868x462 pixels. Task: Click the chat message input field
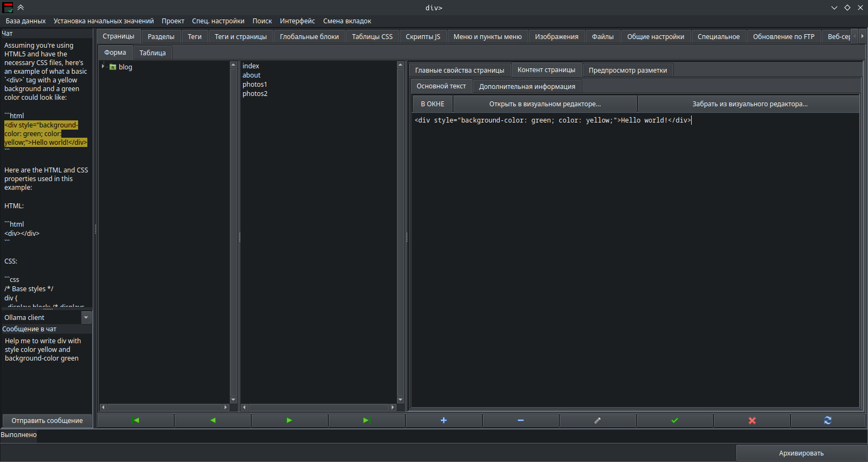pos(47,373)
